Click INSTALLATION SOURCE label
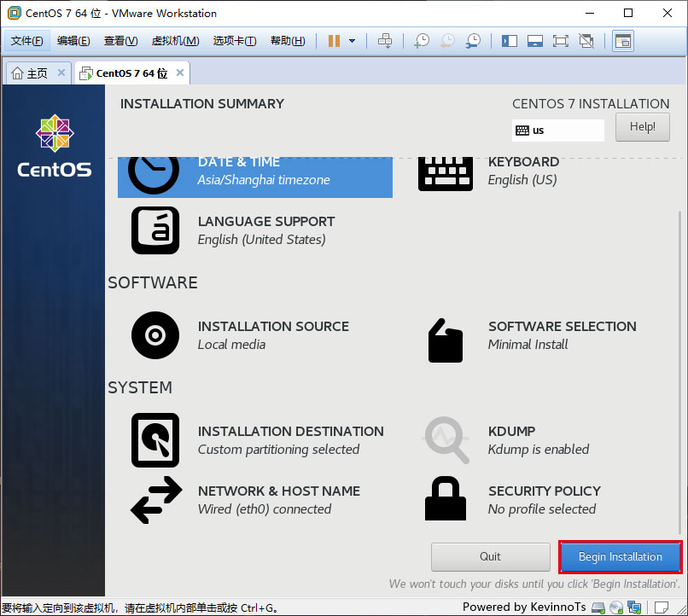Screen dimensions: 688x616 click(273, 327)
